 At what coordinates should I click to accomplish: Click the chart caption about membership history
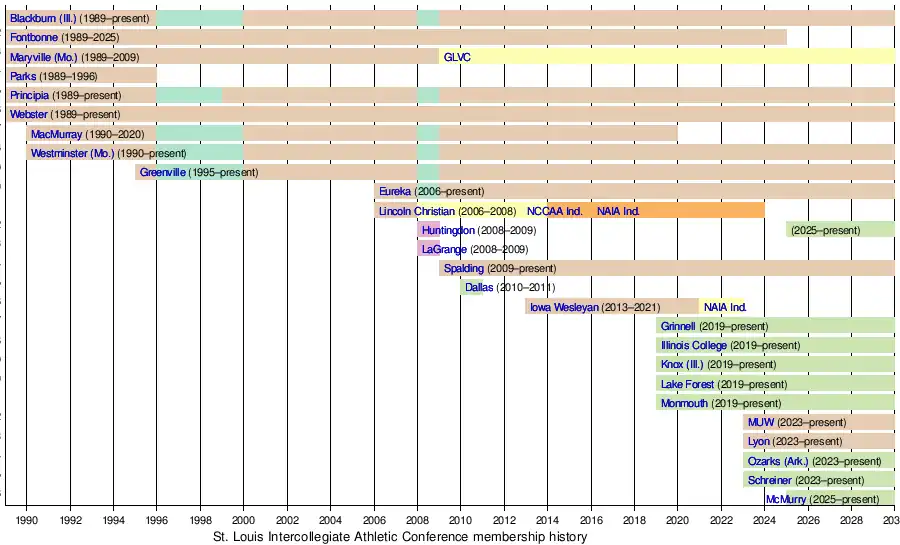click(400, 537)
